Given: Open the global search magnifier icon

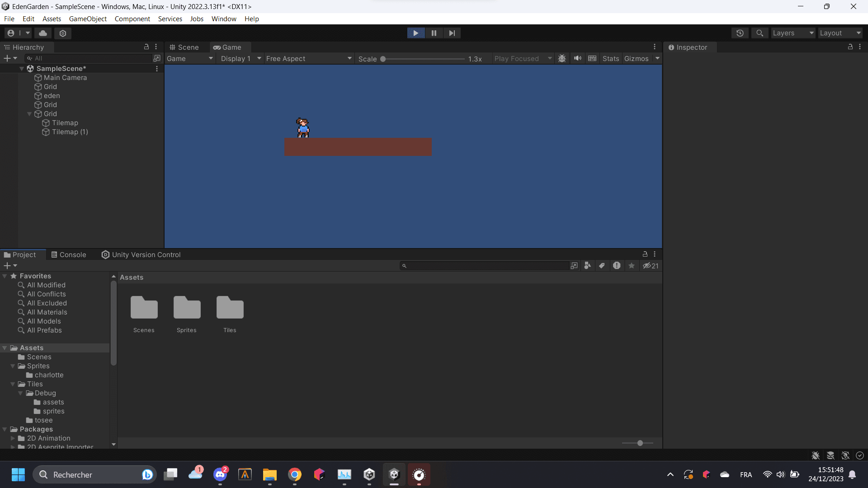Looking at the screenshot, I should click(x=759, y=33).
